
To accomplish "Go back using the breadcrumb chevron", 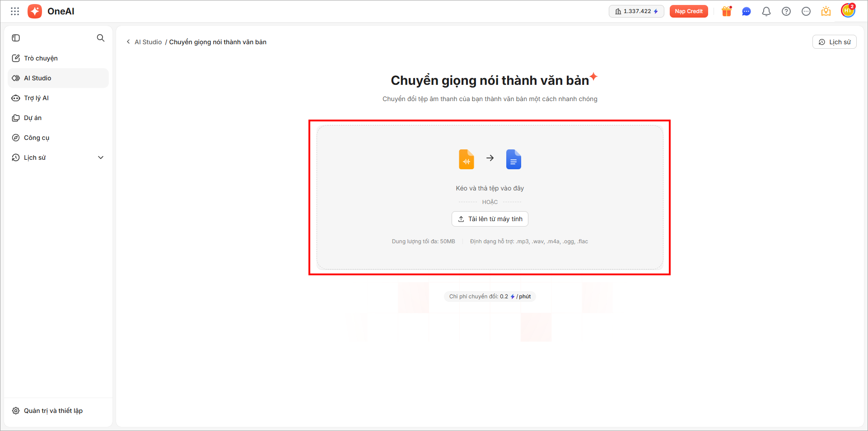I will point(128,42).
